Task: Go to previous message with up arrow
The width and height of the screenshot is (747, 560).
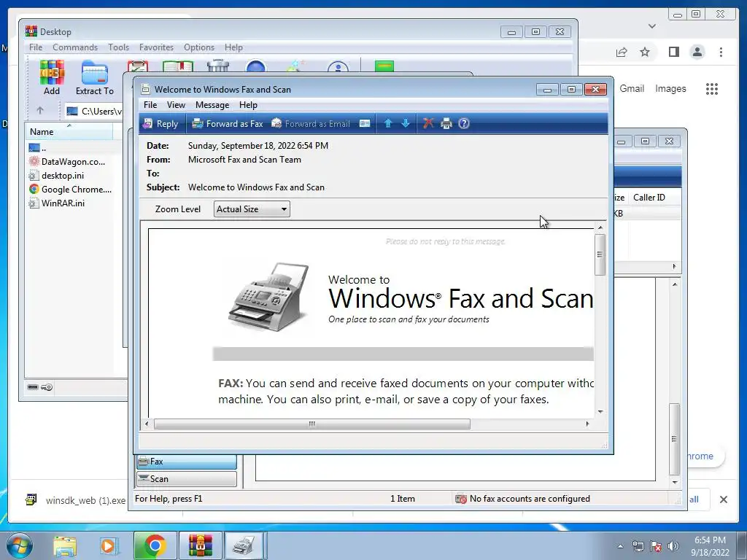Action: 388,124
